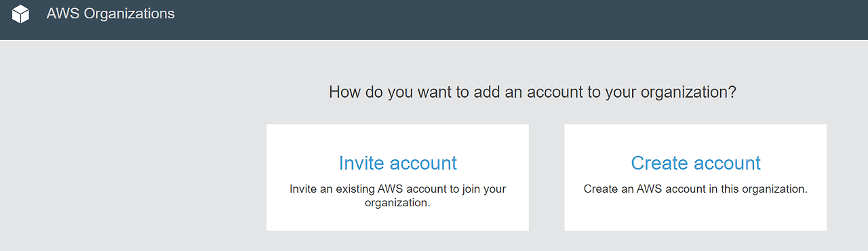Click blank area inside Invite account card top
The image size is (868, 251).
coord(397,138)
